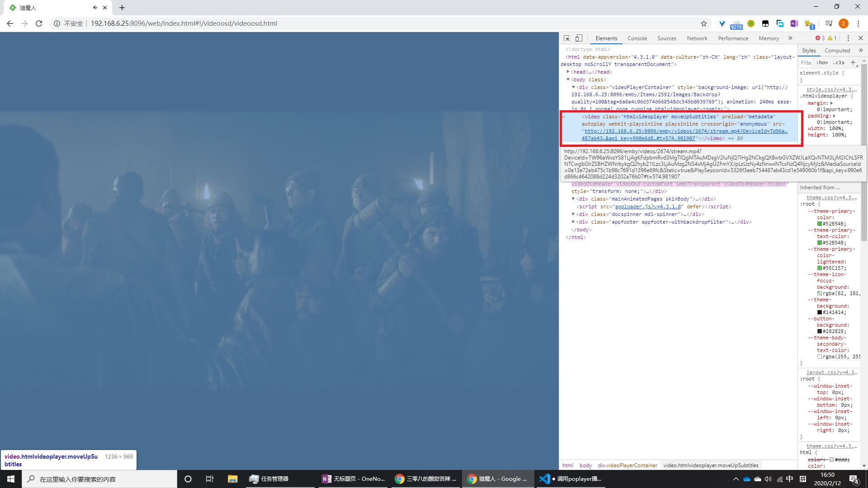Add new style rule with plus icon
The width and height of the screenshot is (868, 488).
853,62
